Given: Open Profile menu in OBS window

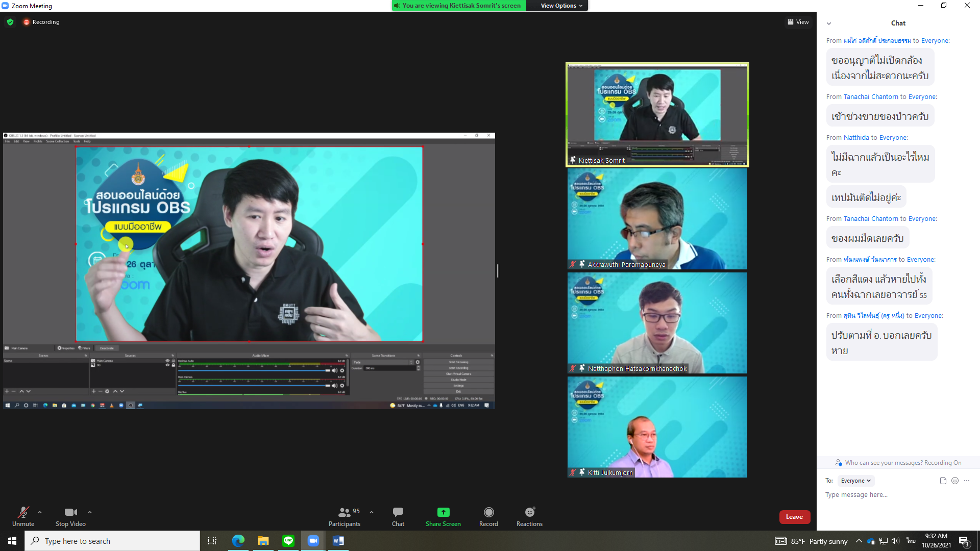Looking at the screenshot, I should tap(38, 141).
